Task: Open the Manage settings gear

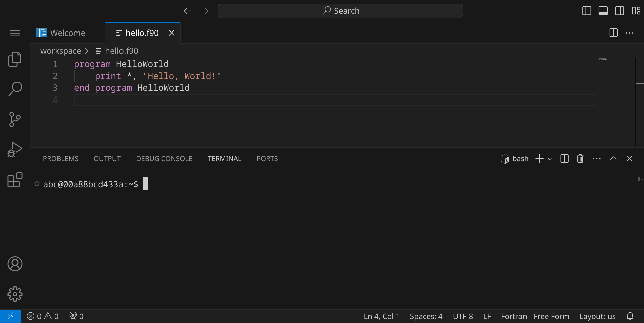Action: pyautogui.click(x=15, y=294)
